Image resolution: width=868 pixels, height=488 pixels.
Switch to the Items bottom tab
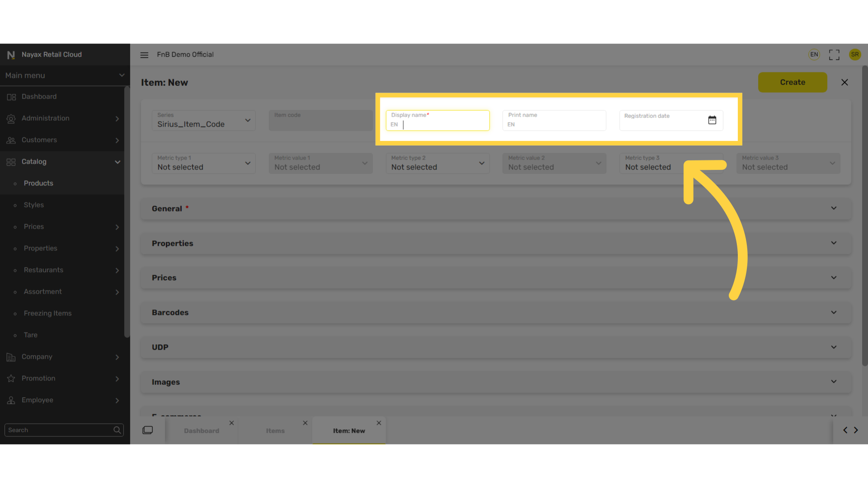275,431
